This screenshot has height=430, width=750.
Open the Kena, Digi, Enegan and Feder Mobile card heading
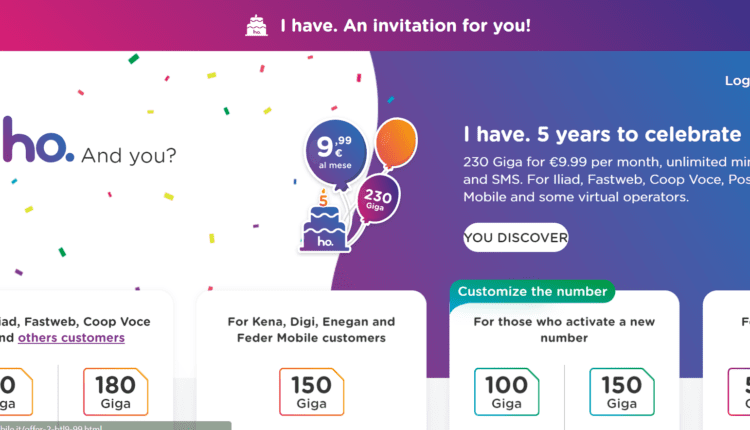(311, 330)
